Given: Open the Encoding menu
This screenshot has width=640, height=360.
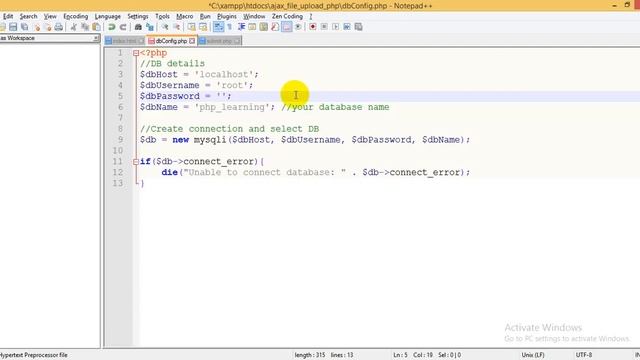Looking at the screenshot, I should pyautogui.click(x=76, y=16).
